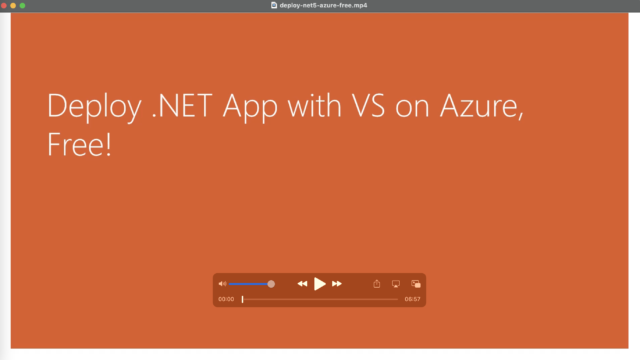Click the fast forward button

(337, 284)
